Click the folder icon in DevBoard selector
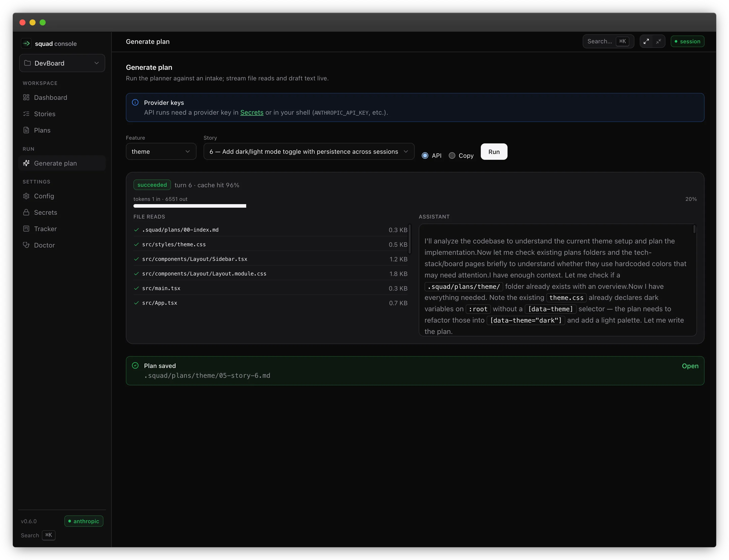The width and height of the screenshot is (729, 560). [x=27, y=63]
